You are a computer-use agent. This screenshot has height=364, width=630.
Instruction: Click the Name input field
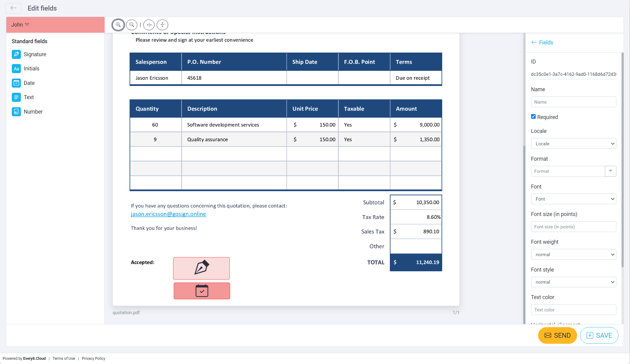pyautogui.click(x=573, y=102)
